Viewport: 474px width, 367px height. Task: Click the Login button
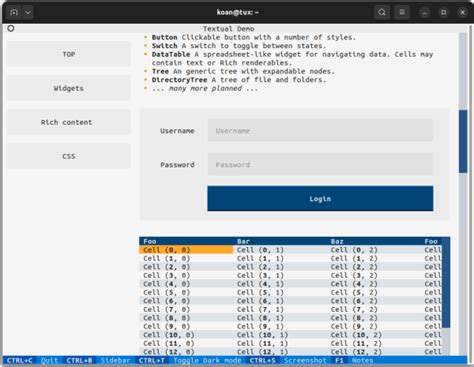[320, 199]
